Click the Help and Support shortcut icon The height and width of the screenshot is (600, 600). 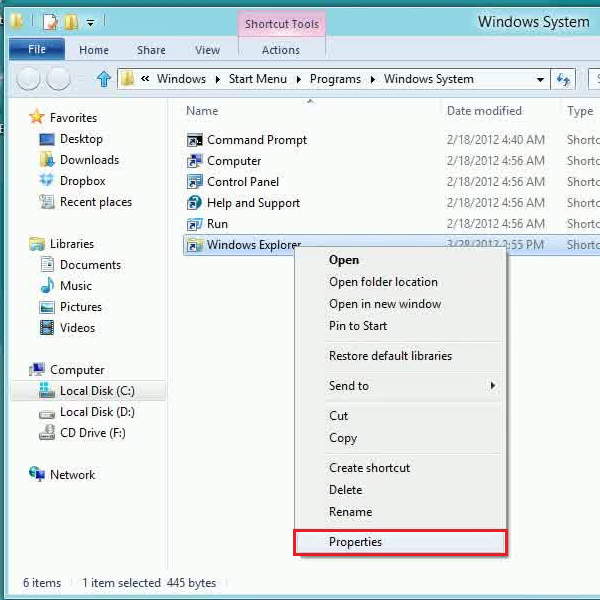click(195, 203)
